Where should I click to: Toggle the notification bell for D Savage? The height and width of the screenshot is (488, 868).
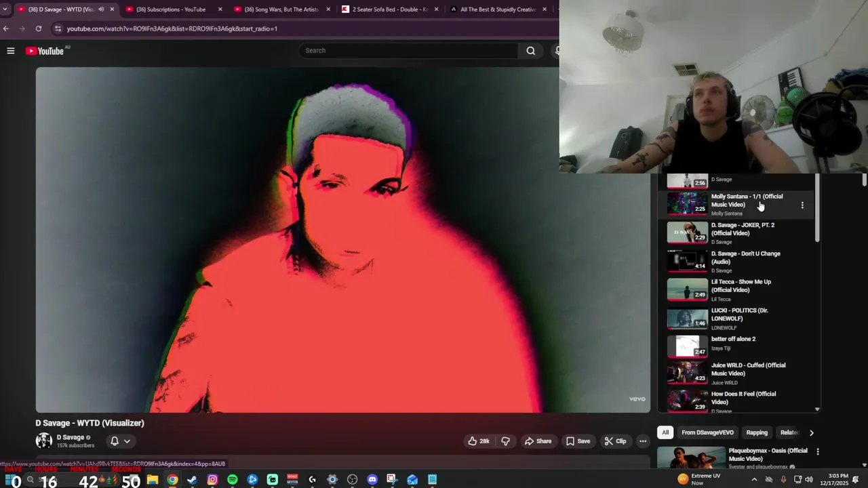pyautogui.click(x=115, y=441)
